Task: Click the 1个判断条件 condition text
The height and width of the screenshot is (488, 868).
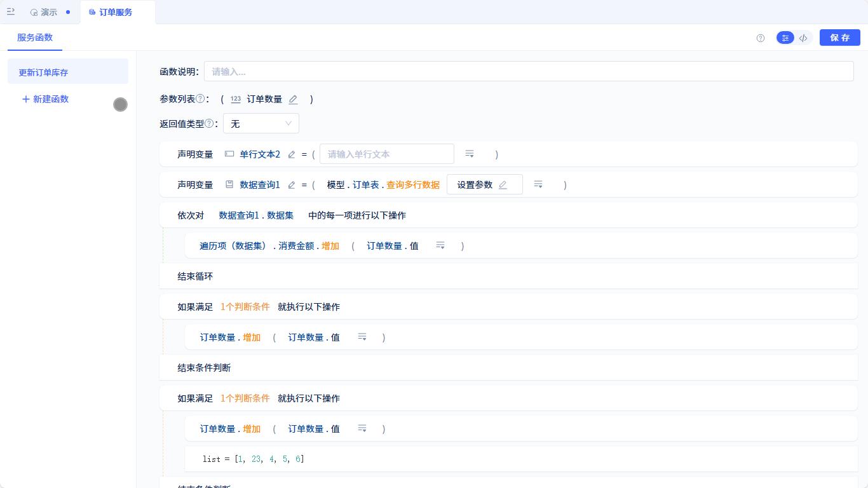Action: [x=245, y=306]
